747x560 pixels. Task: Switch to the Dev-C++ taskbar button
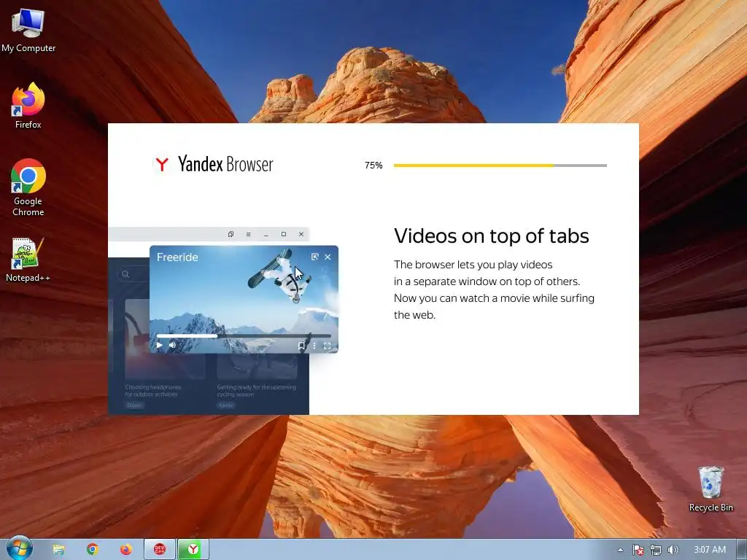(160, 550)
